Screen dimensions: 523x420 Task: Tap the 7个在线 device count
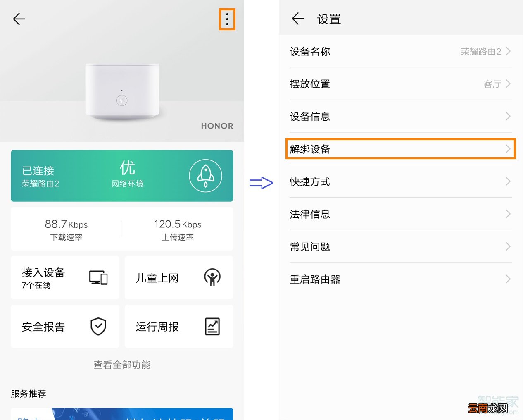(36, 285)
